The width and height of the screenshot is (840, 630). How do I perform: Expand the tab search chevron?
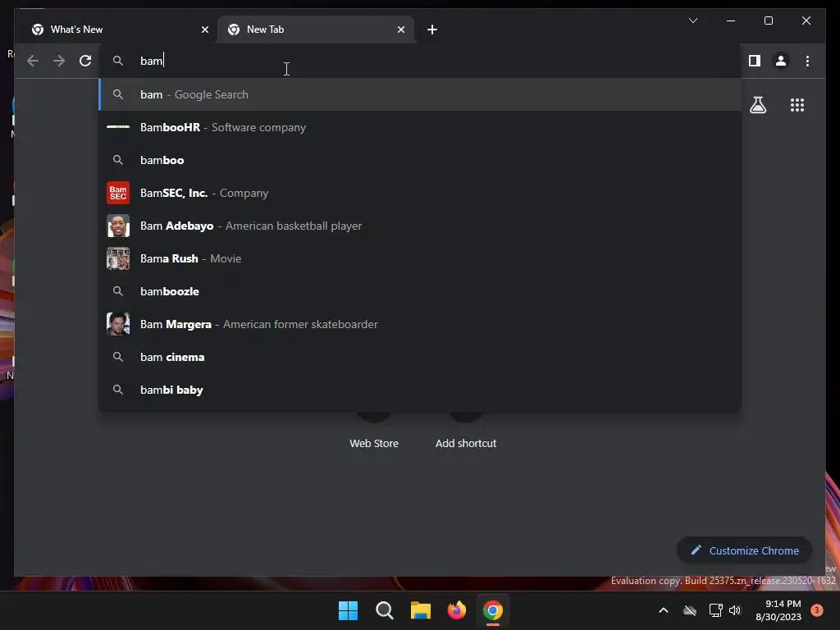[692, 21]
